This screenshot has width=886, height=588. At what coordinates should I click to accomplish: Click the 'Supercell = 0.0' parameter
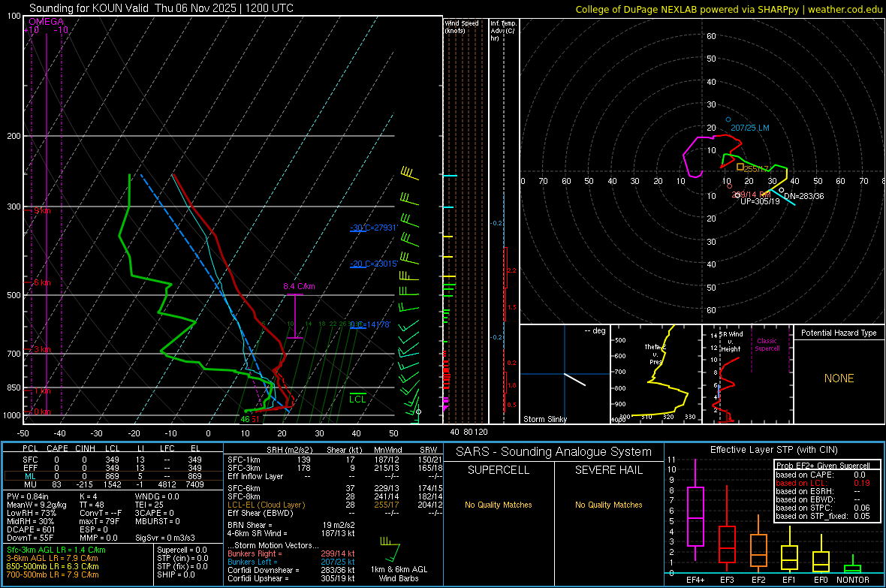(182, 550)
